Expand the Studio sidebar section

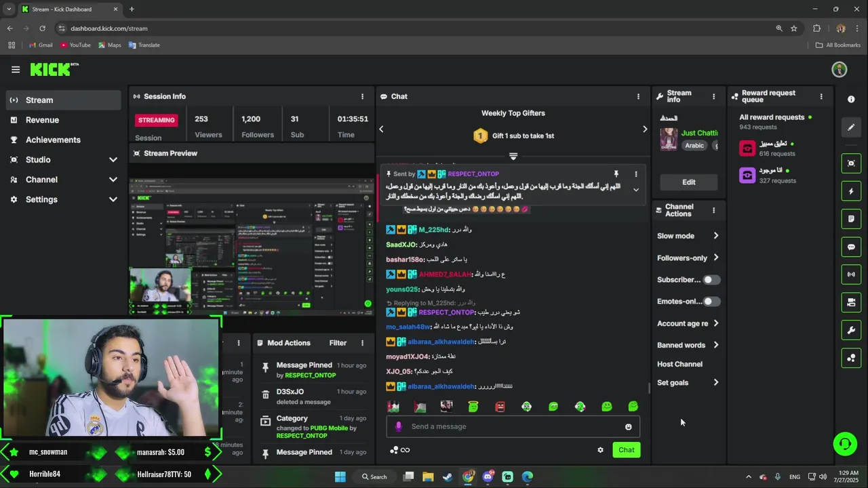[x=113, y=160]
